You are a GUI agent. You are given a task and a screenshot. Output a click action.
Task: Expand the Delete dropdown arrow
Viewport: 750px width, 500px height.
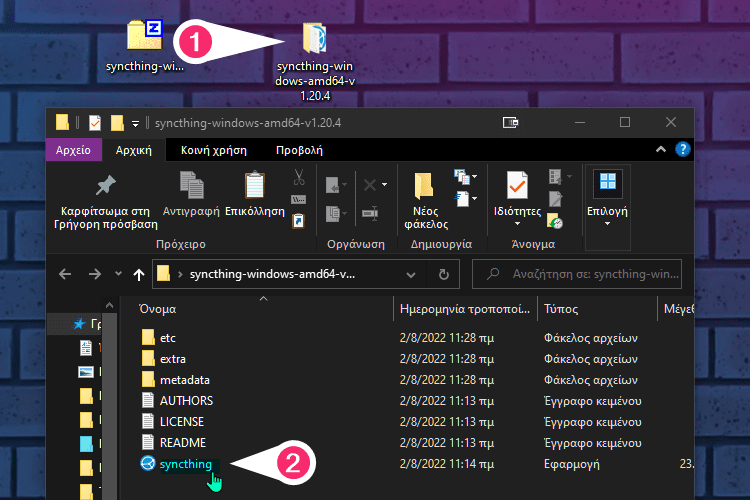point(384,185)
